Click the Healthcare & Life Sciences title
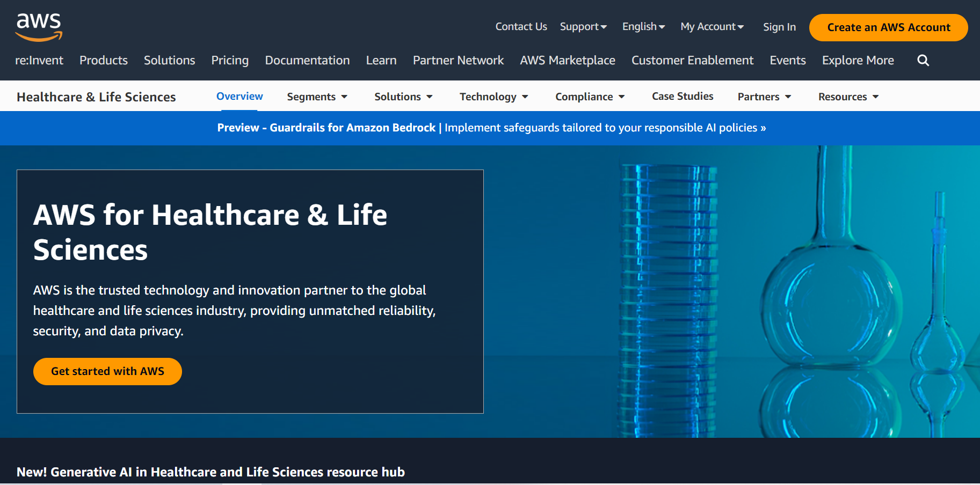Image resolution: width=980 pixels, height=485 pixels. tap(96, 97)
